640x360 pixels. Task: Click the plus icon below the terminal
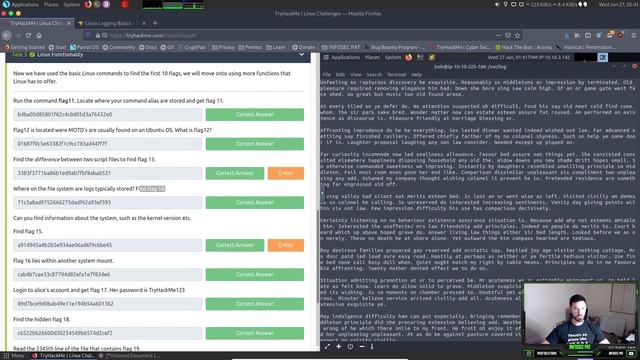pos(339,347)
